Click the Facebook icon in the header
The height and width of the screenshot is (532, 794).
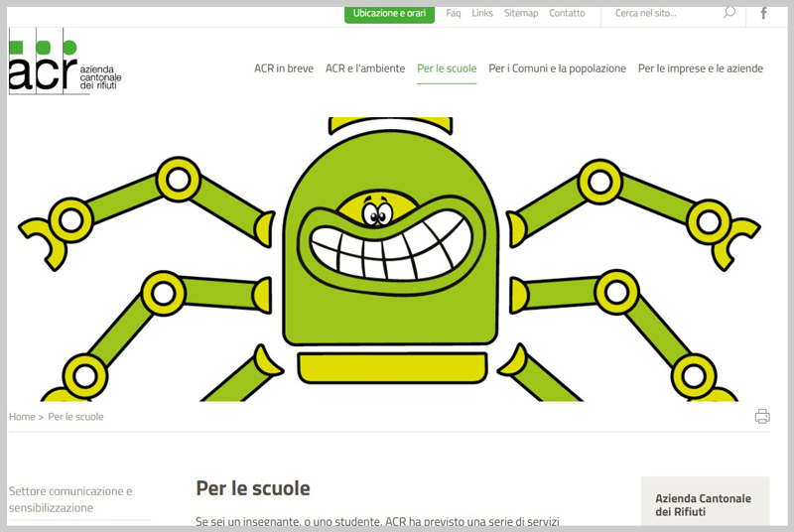coord(763,14)
